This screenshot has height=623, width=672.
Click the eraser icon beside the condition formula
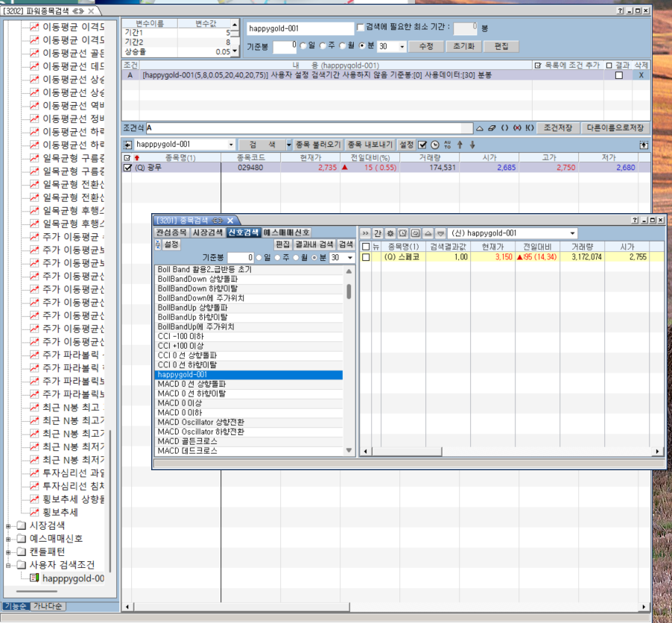point(492,128)
